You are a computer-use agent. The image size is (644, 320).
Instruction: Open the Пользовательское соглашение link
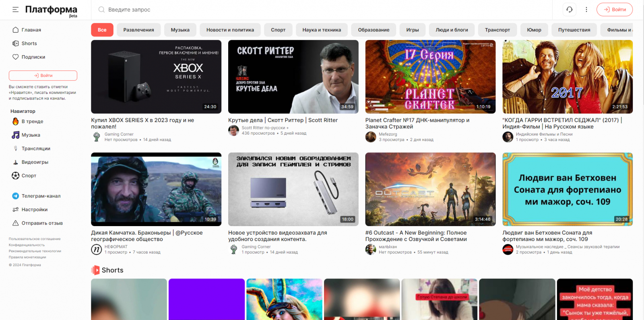35,239
